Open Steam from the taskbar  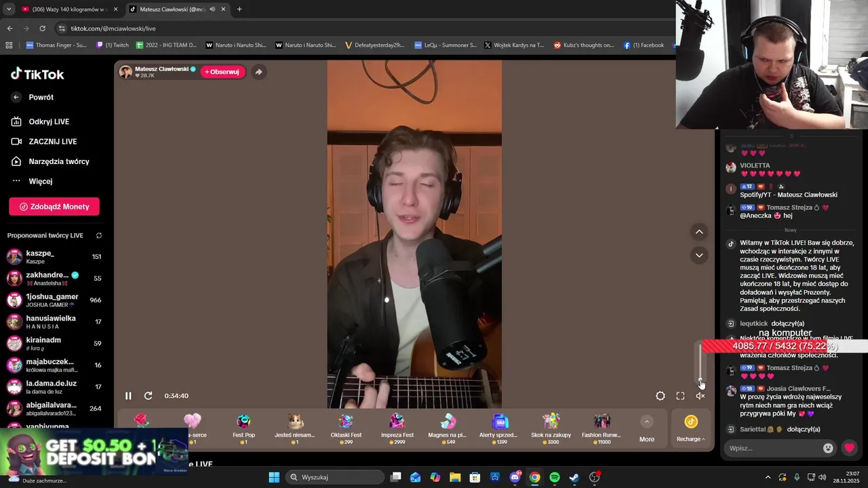pyautogui.click(x=574, y=477)
